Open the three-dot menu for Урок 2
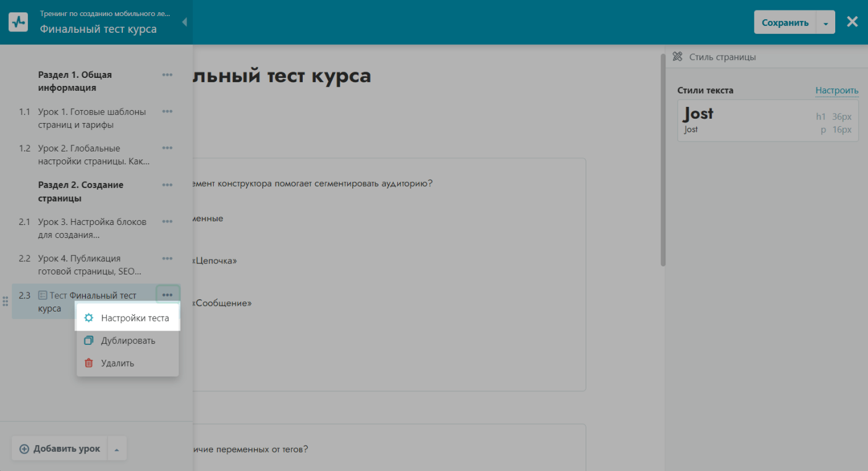Image resolution: width=868 pixels, height=471 pixels. click(x=167, y=148)
